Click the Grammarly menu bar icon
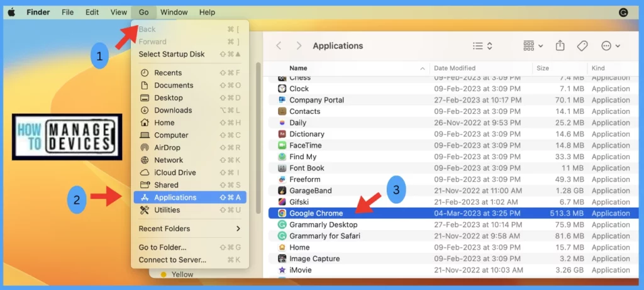644x290 pixels. click(623, 13)
